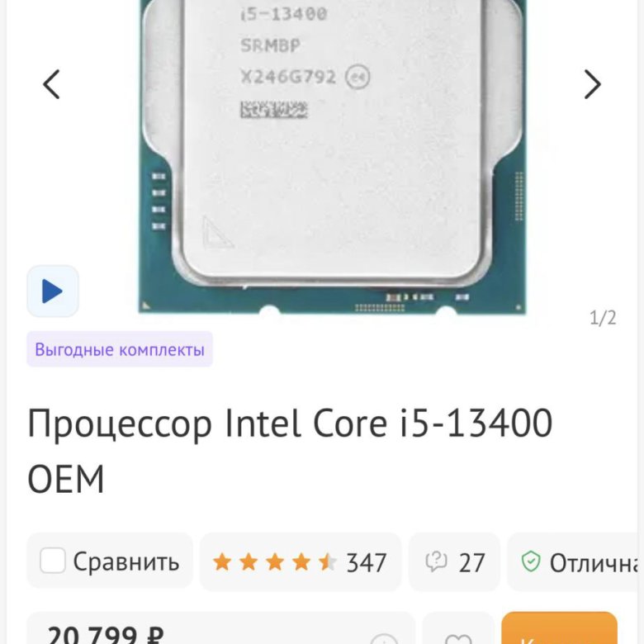The width and height of the screenshot is (644, 644).
Task: Tap the half-filled fifth rating star
Action: pyautogui.click(x=327, y=562)
